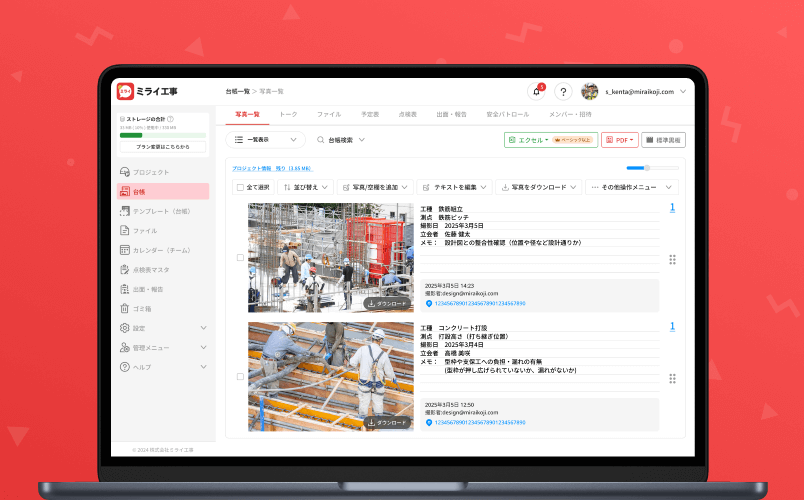Toggle the 全て選択 checkbox
This screenshot has width=804, height=500.
point(239,187)
